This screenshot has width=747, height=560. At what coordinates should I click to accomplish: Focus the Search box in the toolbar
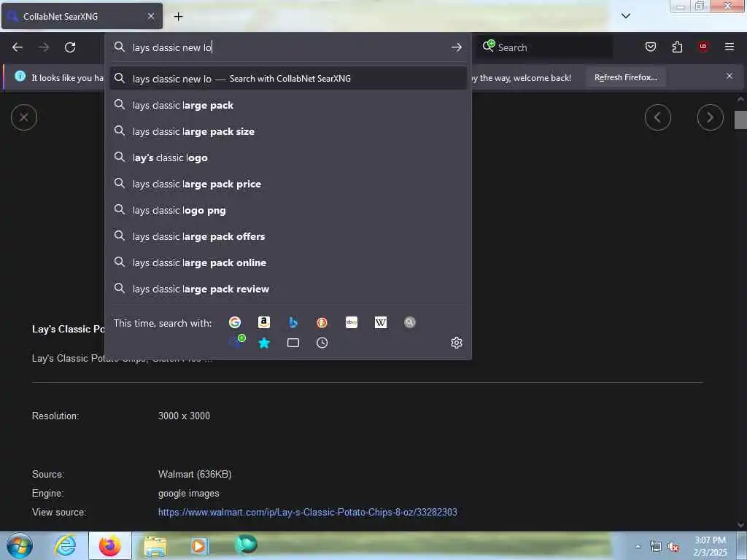click(x=546, y=47)
